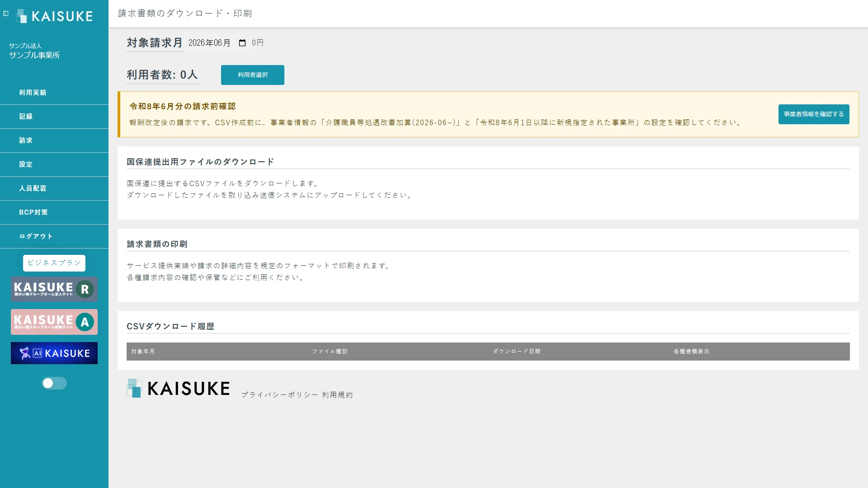The image size is (868, 488).
Task: Click the 2026年06月 month input field
Action: click(x=217, y=43)
